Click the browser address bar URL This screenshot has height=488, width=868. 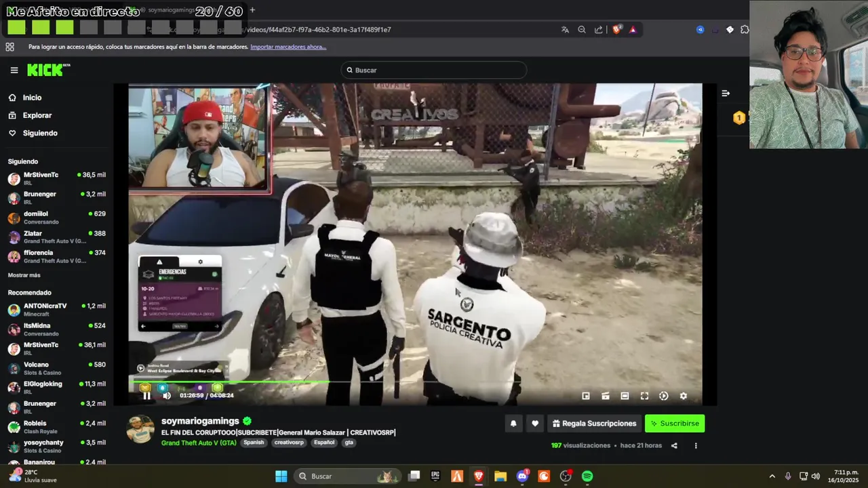[319, 30]
